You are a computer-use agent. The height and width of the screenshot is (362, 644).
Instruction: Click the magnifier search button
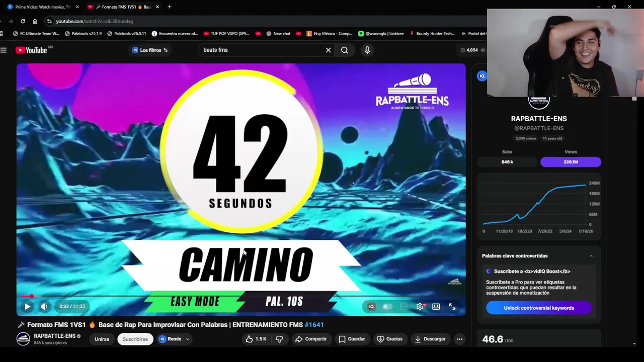click(344, 50)
